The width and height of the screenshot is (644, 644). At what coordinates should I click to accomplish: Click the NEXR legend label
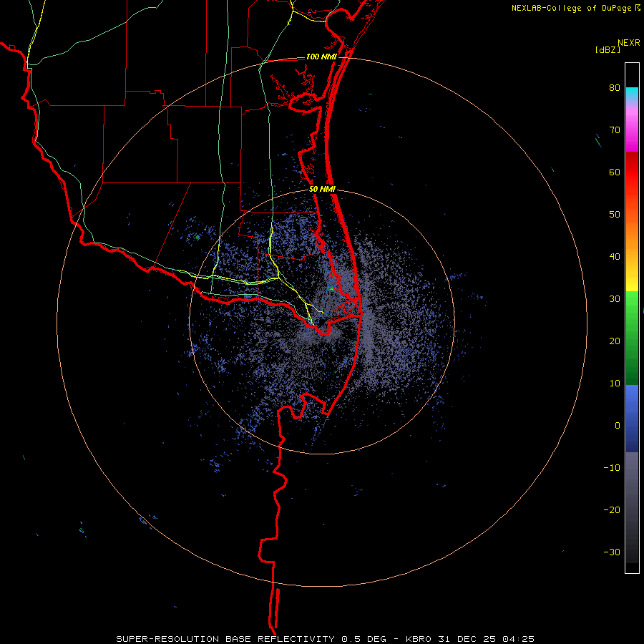pyautogui.click(x=629, y=43)
